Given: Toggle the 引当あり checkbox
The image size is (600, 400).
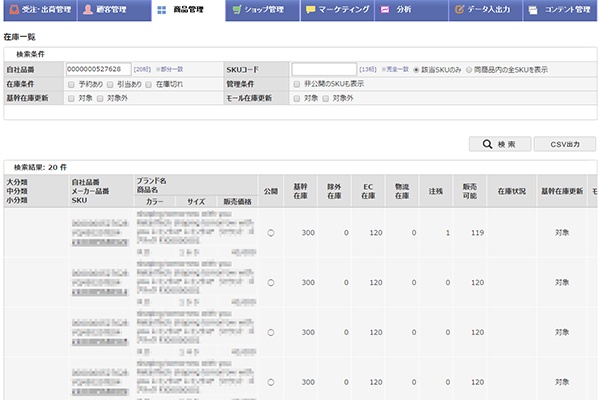Looking at the screenshot, I should click(x=110, y=84).
